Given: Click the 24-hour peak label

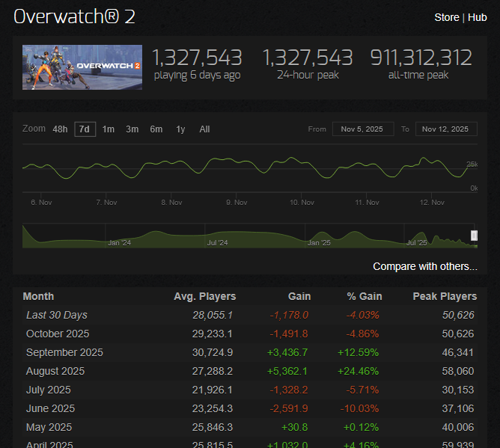Looking at the screenshot, I should tap(308, 75).
